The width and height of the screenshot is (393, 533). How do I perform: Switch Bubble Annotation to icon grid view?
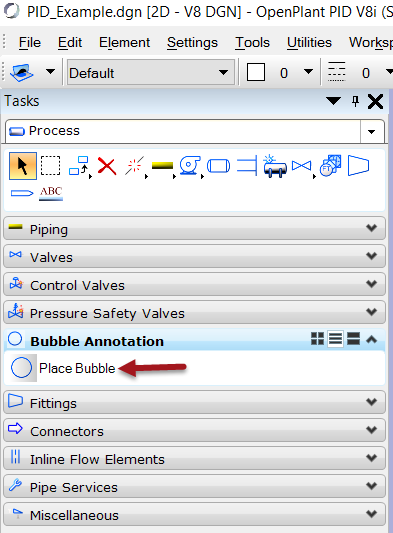point(317,339)
